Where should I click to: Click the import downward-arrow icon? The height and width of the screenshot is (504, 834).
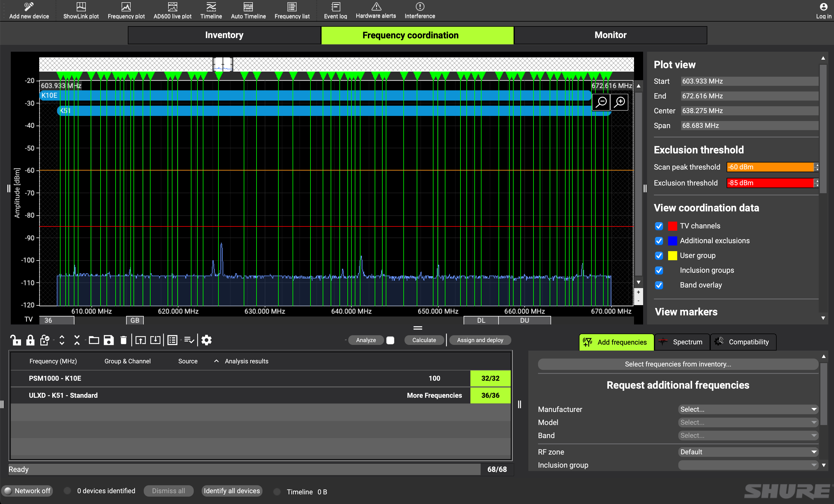pos(155,340)
